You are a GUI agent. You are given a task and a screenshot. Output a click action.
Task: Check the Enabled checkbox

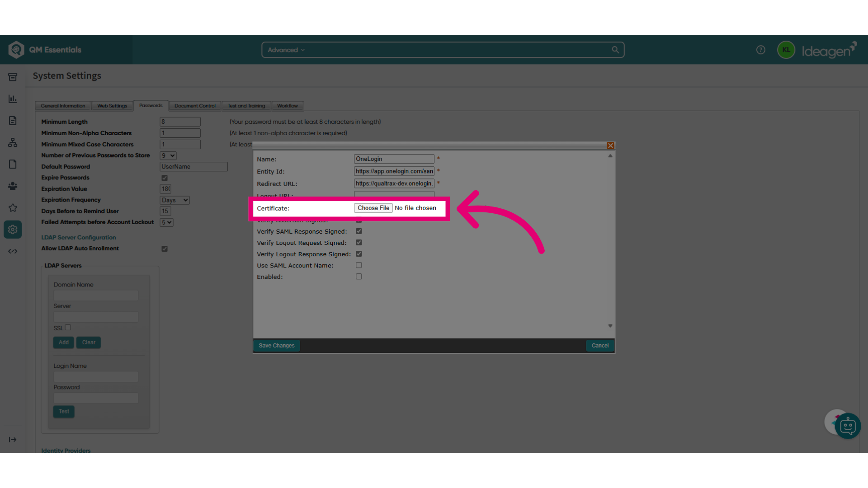point(359,277)
